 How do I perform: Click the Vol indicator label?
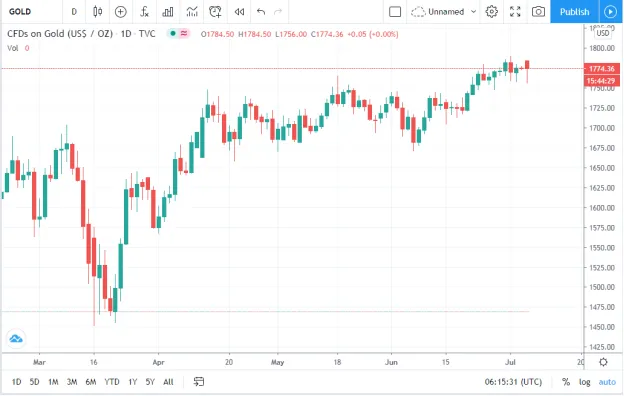click(x=13, y=48)
